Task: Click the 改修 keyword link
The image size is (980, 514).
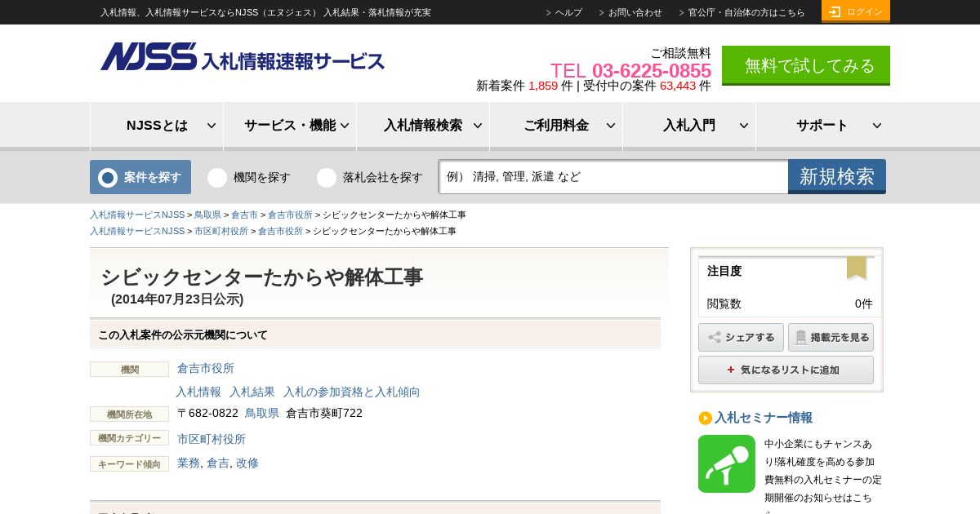Action: pyautogui.click(x=247, y=463)
